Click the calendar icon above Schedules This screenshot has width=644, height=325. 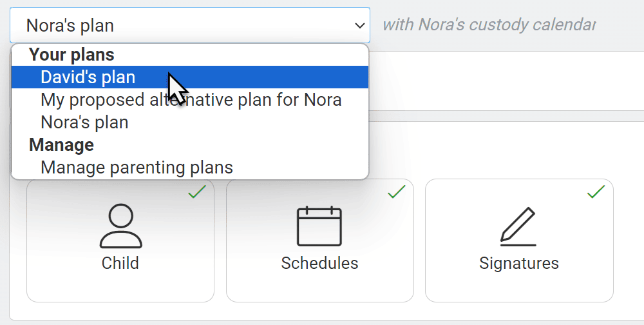point(319,226)
